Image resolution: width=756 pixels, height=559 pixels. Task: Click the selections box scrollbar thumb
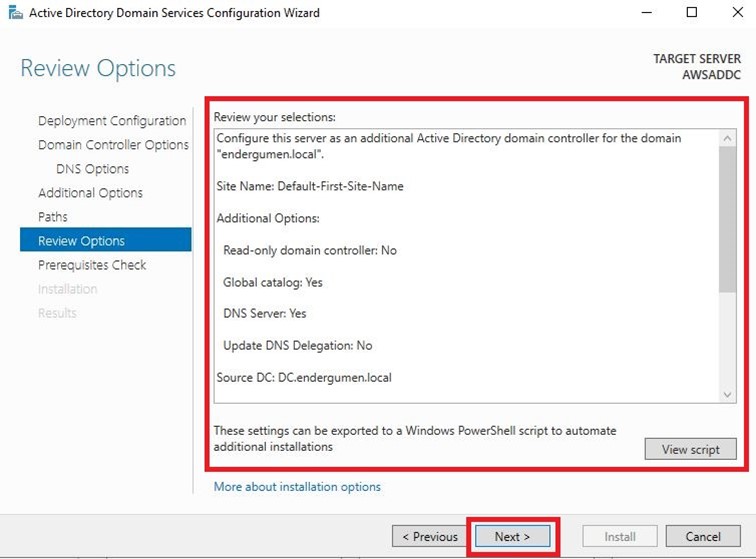[727, 219]
